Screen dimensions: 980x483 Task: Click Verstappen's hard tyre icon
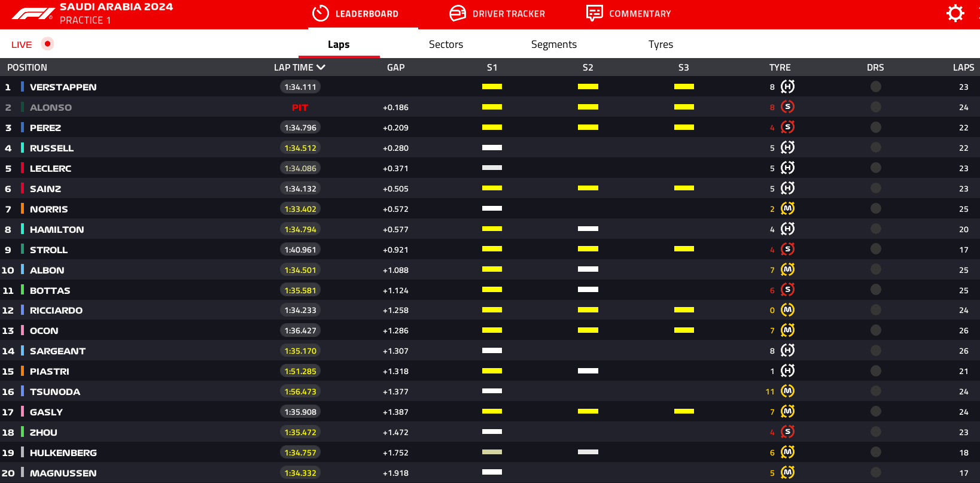[x=787, y=87]
